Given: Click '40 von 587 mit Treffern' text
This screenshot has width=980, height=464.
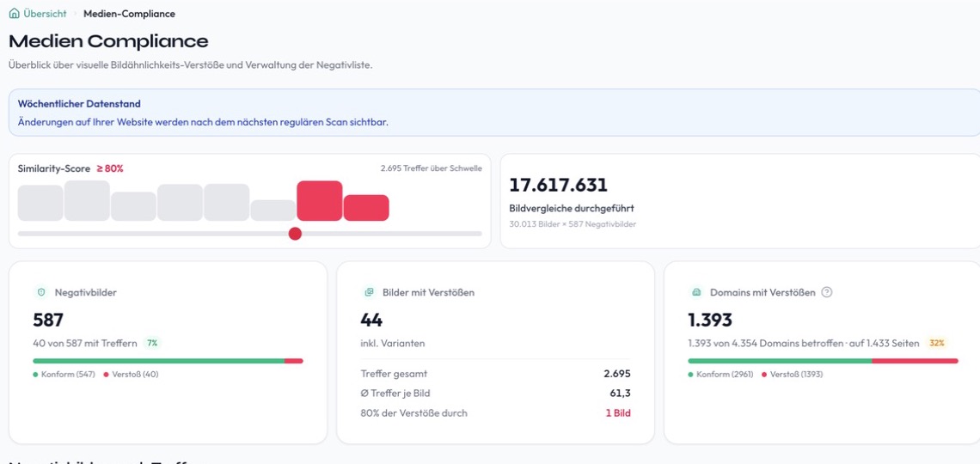Looking at the screenshot, I should (85, 343).
